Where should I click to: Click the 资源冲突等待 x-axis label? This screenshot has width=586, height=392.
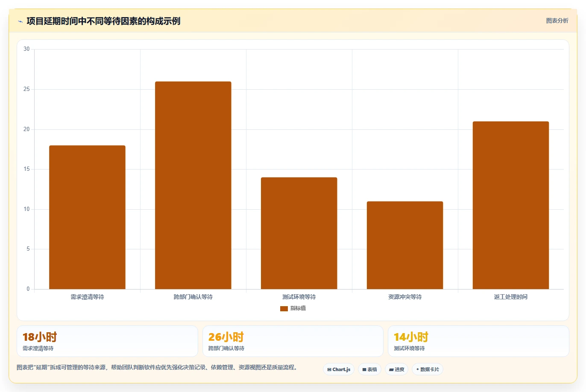tap(405, 297)
